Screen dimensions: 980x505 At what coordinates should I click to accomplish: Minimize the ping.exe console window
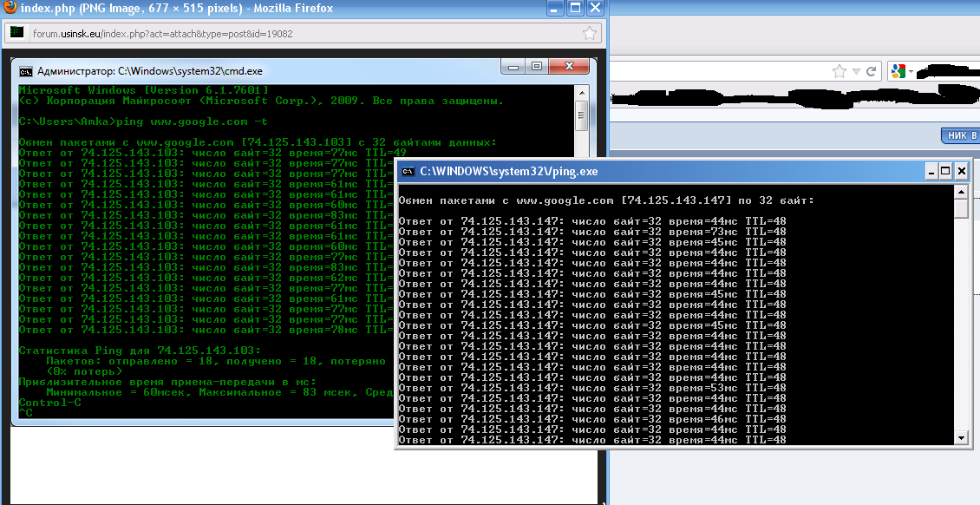931,171
